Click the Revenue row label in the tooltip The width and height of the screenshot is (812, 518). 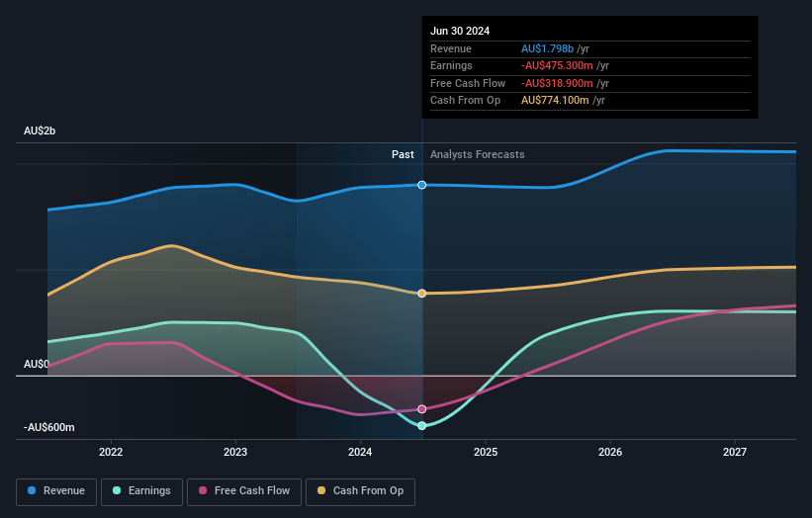(451, 48)
